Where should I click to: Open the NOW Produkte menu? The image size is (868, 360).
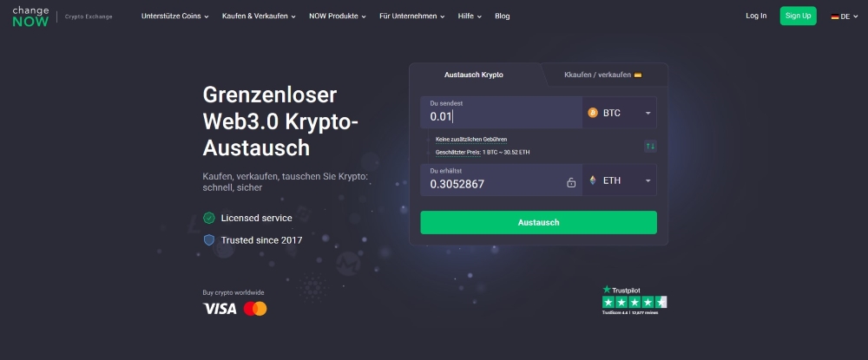click(338, 16)
